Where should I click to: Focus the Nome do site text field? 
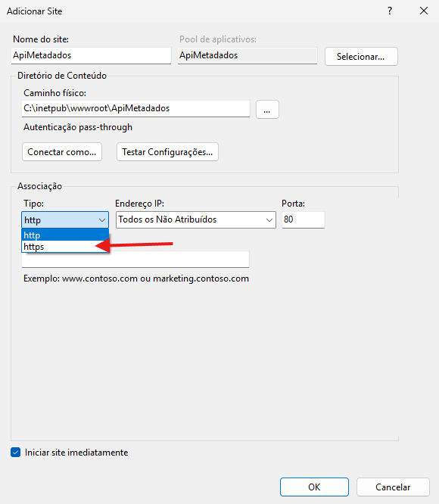91,55
